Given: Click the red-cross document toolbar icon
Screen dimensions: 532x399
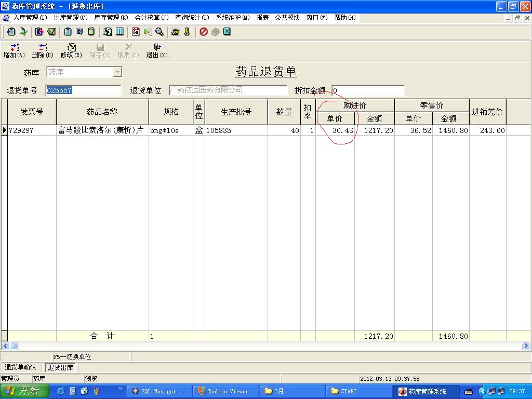Looking at the screenshot, I should (136, 32).
